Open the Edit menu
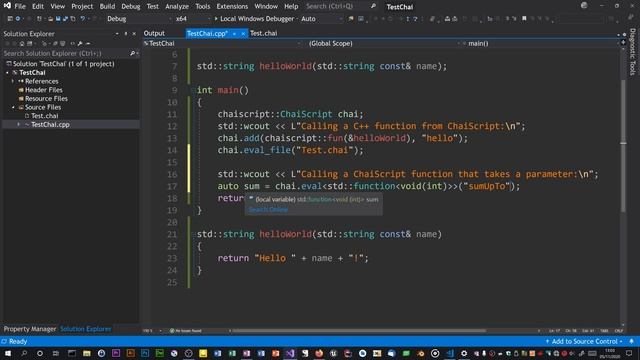Image resolution: width=640 pixels, height=360 pixels. point(38,7)
